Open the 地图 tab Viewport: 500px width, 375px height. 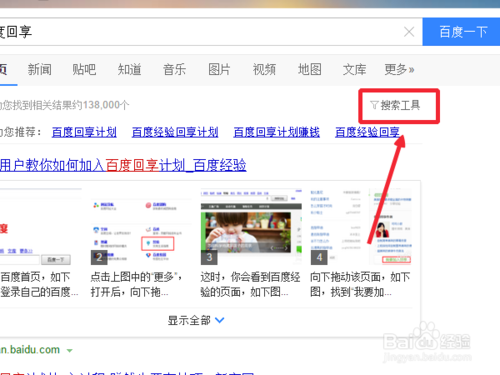point(310,70)
